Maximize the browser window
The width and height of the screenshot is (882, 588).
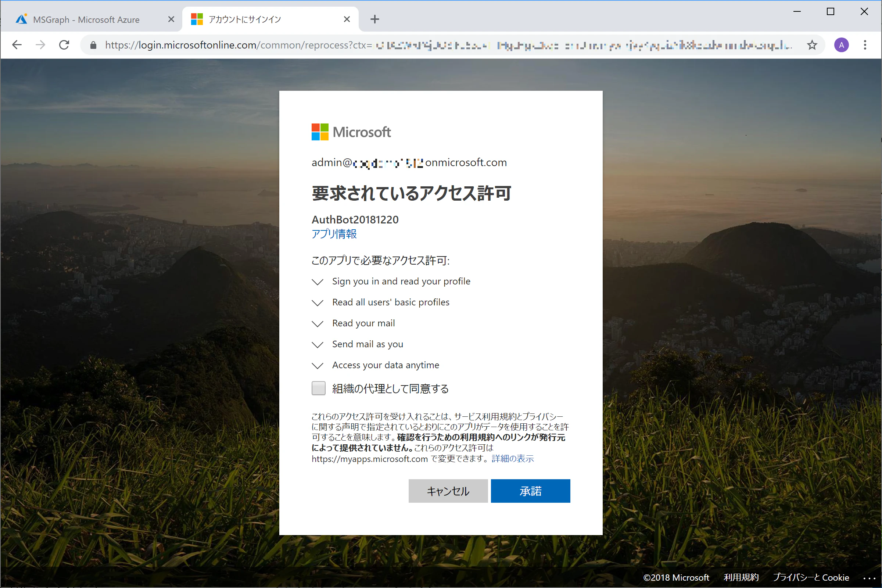831,12
